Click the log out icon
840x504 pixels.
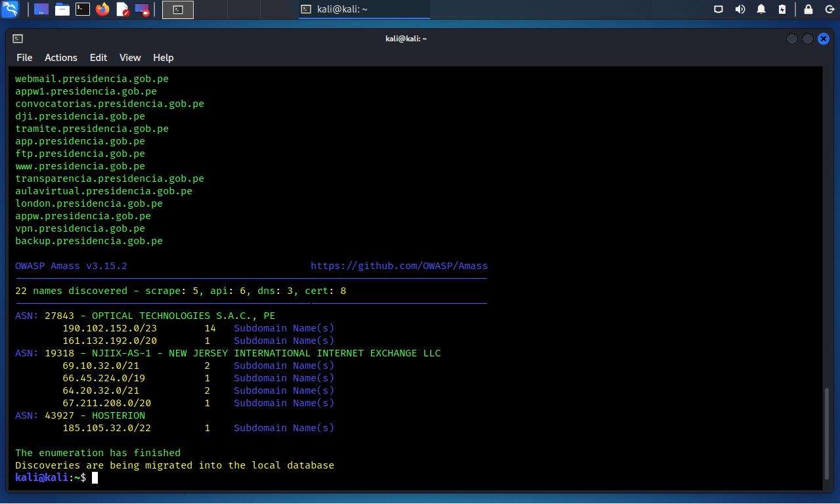coord(829,9)
